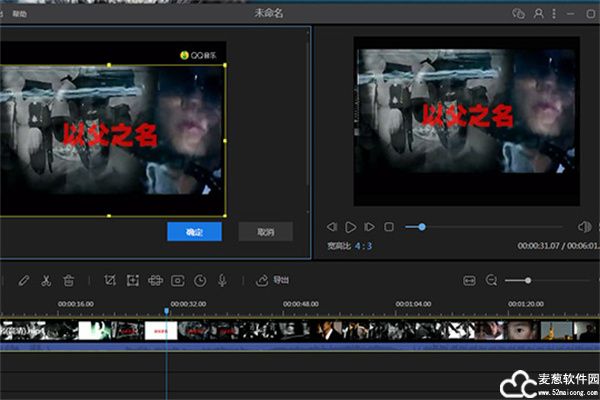600x400 pixels.
Task: Click the 导出 export button
Action: pos(273,280)
